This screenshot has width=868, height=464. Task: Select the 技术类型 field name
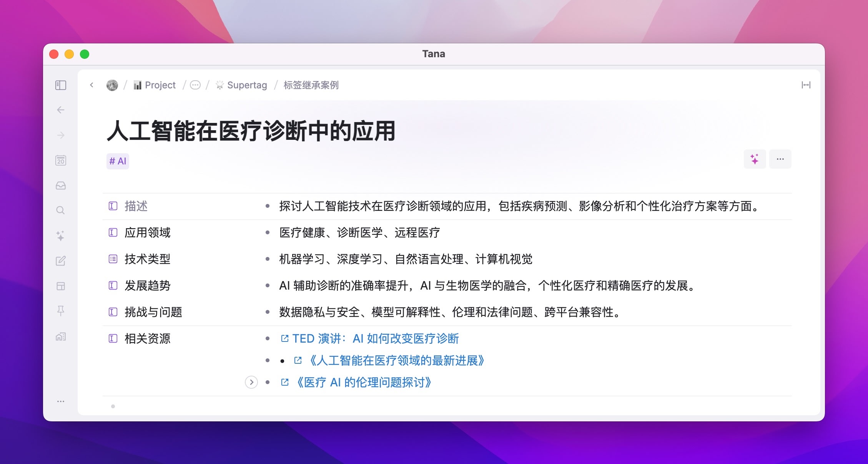coord(148,259)
